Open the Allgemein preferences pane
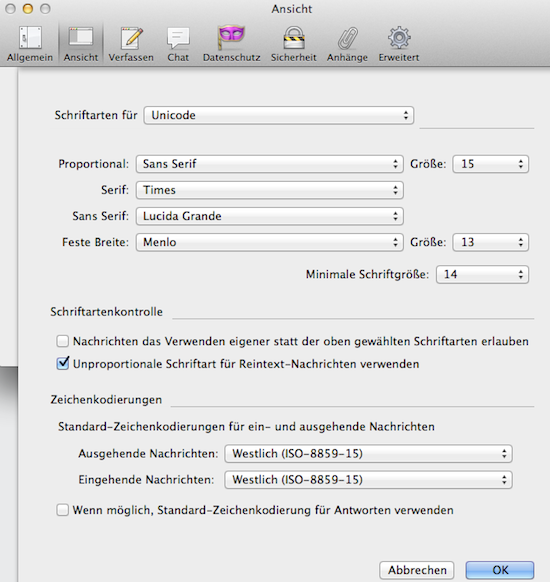 pos(30,44)
